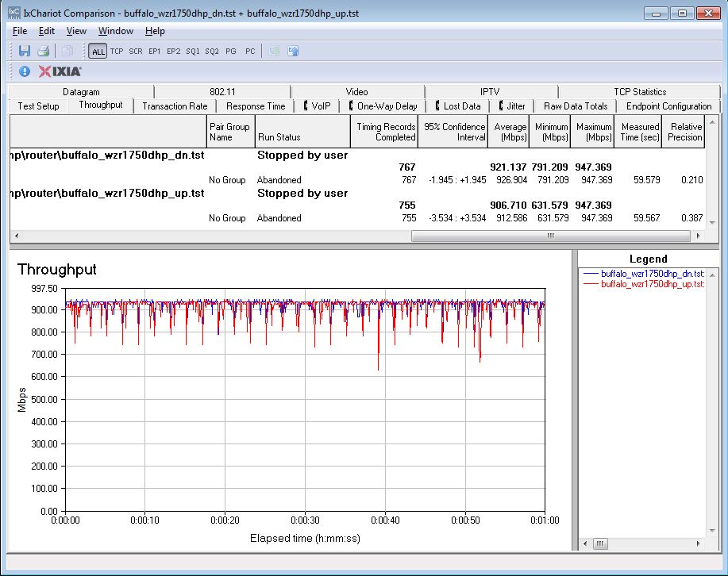Click the table's horizontal scrollbar thumb
The width and height of the screenshot is (728, 576).
pyautogui.click(x=551, y=236)
